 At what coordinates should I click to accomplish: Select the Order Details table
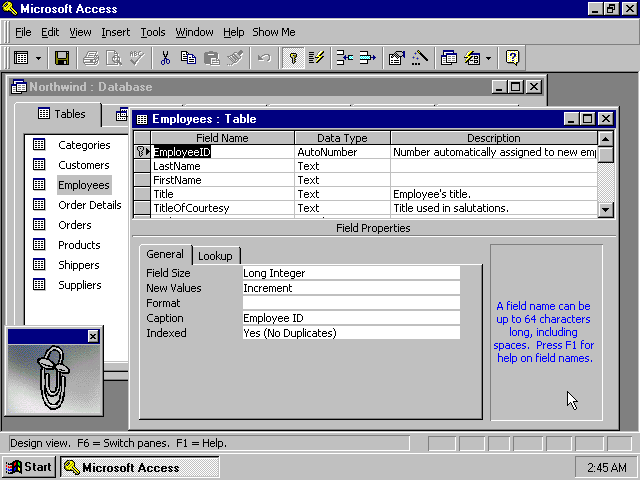pyautogui.click(x=90, y=205)
